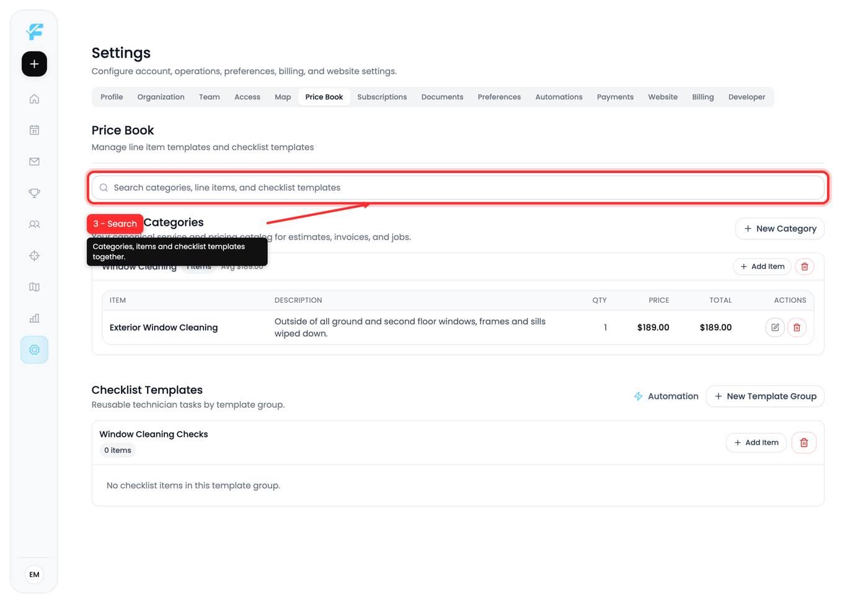Switch to the Automations tab
The width and height of the screenshot is (868, 603).
559,97
